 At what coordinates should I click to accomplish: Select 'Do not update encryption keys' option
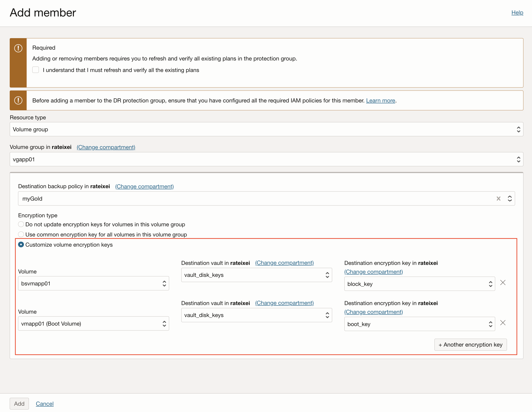coord(21,224)
